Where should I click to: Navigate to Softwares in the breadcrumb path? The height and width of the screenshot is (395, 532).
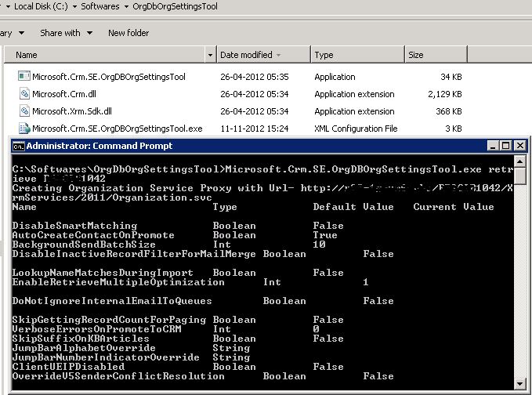[99, 6]
